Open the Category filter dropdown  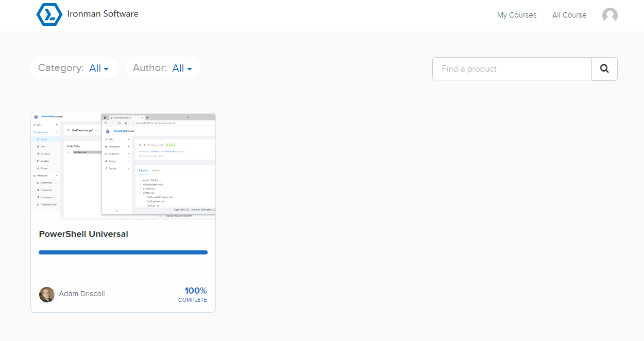tap(73, 68)
